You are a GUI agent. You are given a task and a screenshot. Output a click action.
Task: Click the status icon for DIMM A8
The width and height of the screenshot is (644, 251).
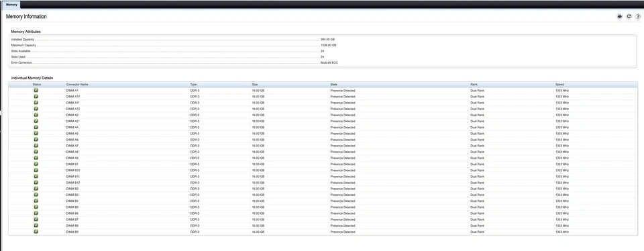click(x=36, y=152)
